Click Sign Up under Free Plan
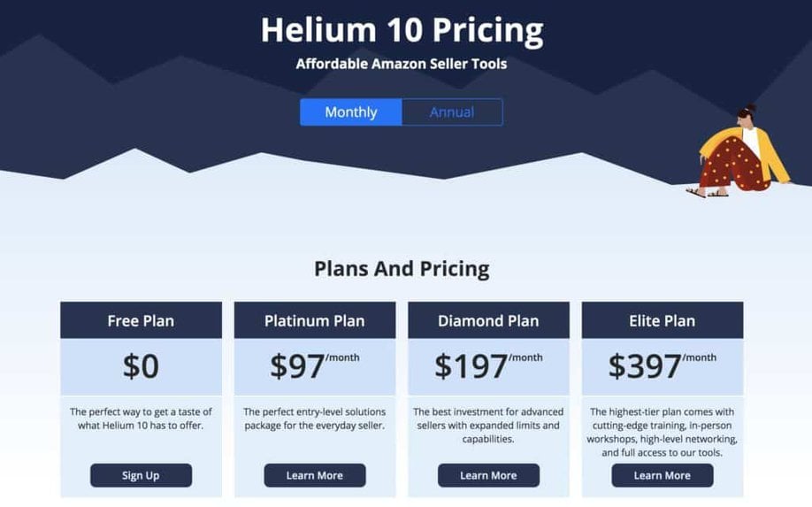Screen dimensions: 812x507 point(141,475)
